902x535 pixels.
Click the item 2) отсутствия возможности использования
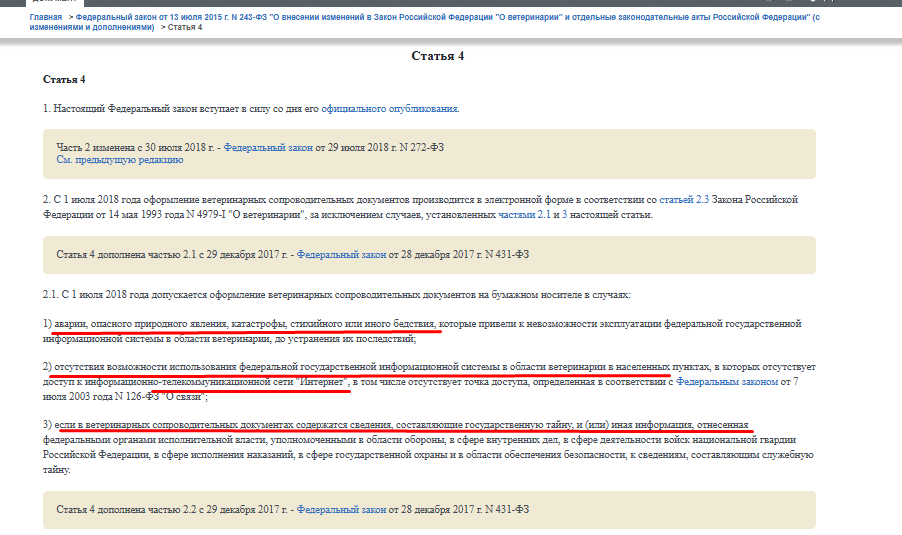[x=429, y=381]
